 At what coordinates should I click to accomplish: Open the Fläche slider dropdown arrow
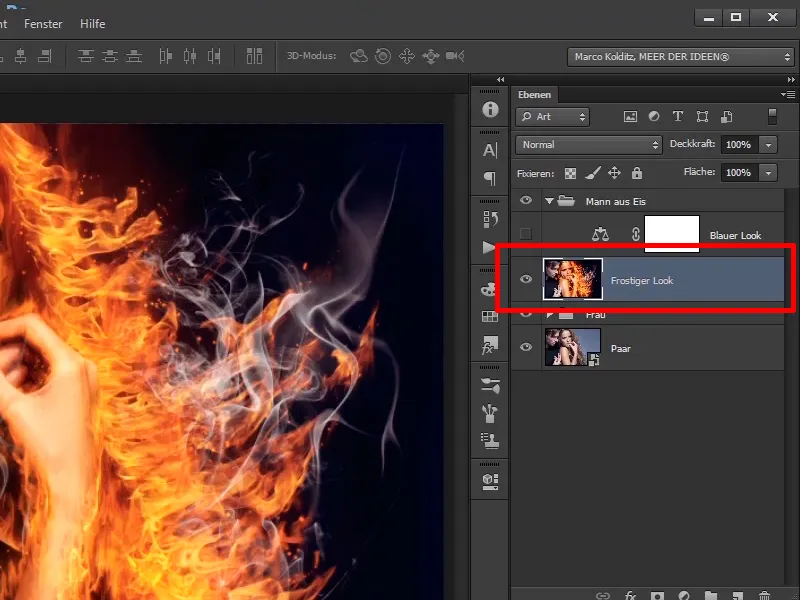tap(768, 173)
